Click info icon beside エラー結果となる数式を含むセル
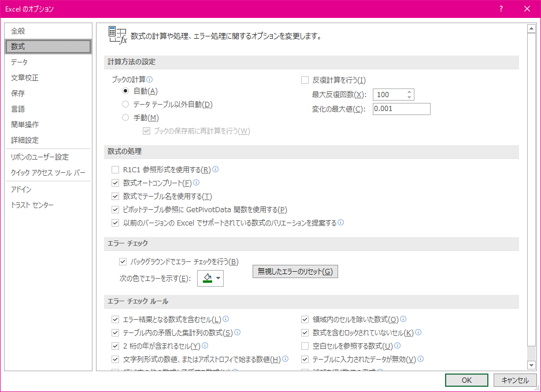Screen dimensions: 541x392 tap(225, 319)
